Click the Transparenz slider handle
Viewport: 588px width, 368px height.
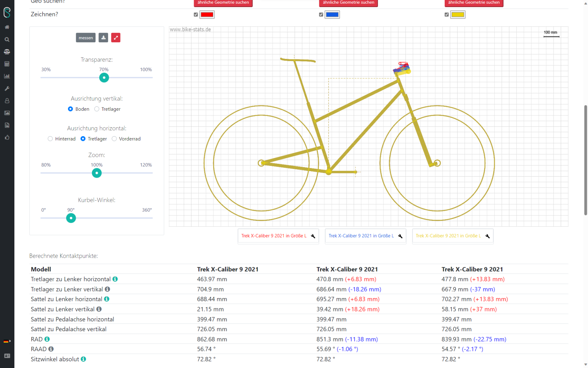tap(104, 78)
